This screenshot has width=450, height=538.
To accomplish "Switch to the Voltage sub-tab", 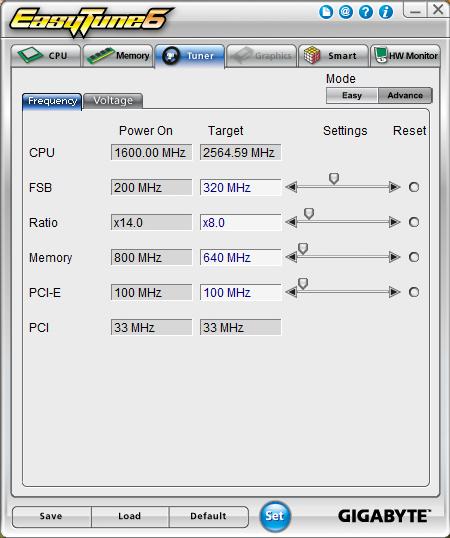I will pos(113,101).
